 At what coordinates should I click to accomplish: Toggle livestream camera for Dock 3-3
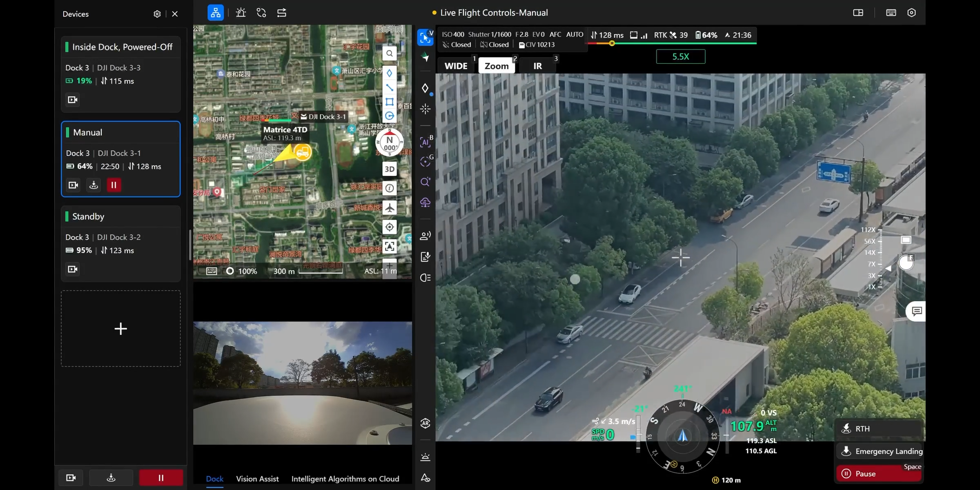(x=73, y=100)
